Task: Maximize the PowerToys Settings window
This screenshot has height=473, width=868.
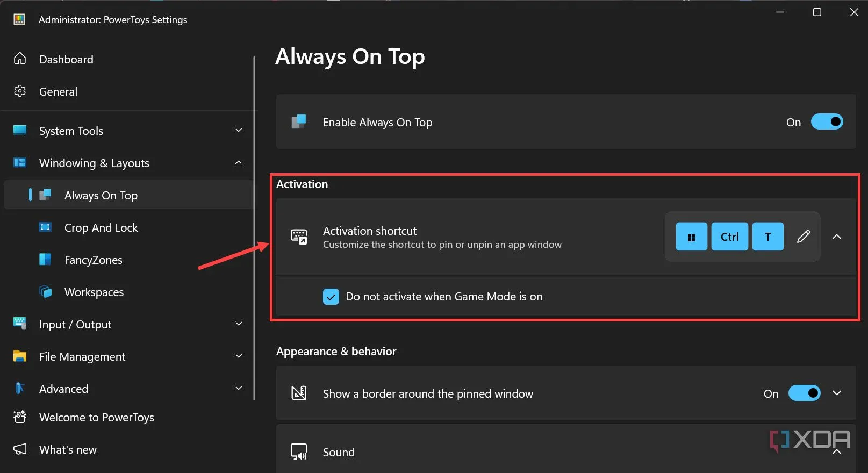Action: pos(817,12)
